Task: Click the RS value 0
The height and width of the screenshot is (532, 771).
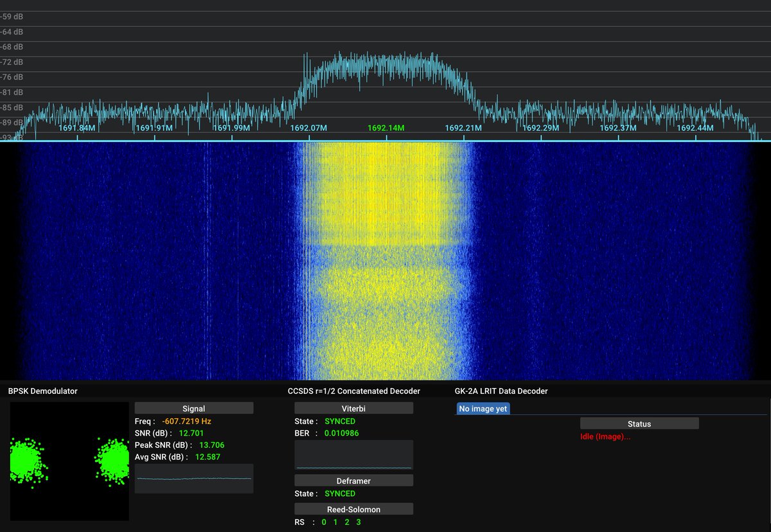Action: tap(324, 522)
